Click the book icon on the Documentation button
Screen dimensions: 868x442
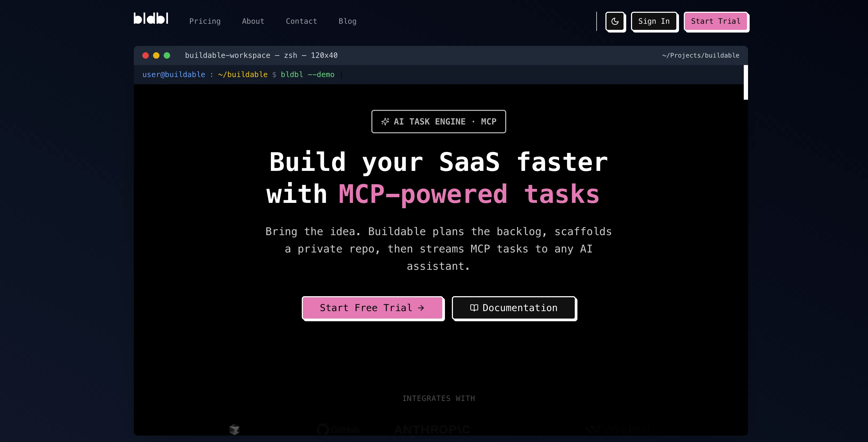[x=475, y=308]
